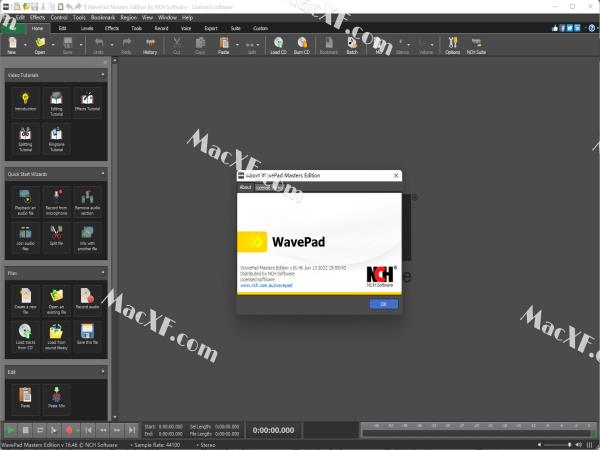The height and width of the screenshot is (450, 600).
Task: Click Create a new file icon
Action: (x=25, y=301)
